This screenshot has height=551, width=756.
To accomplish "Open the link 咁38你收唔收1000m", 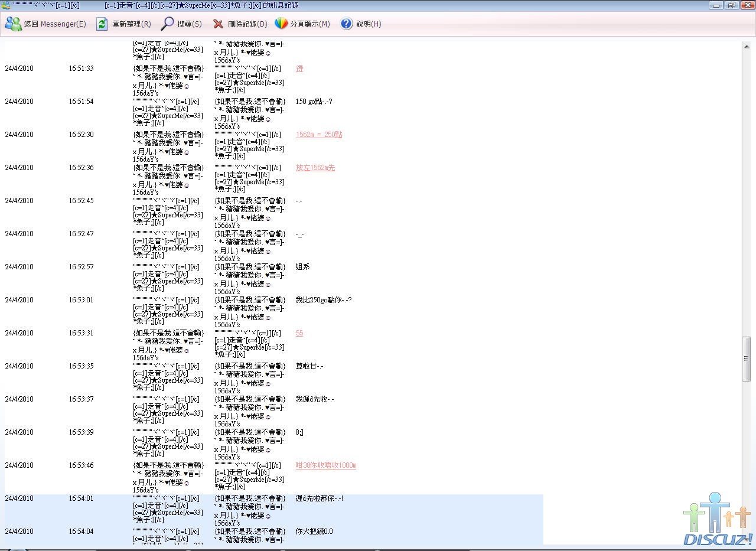I will (x=326, y=465).
